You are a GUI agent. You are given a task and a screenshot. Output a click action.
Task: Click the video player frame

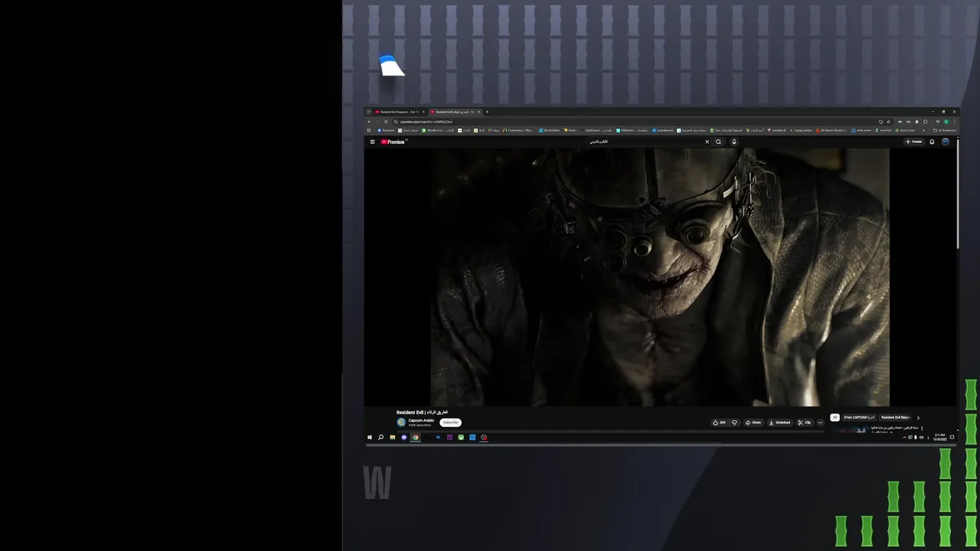point(660,277)
